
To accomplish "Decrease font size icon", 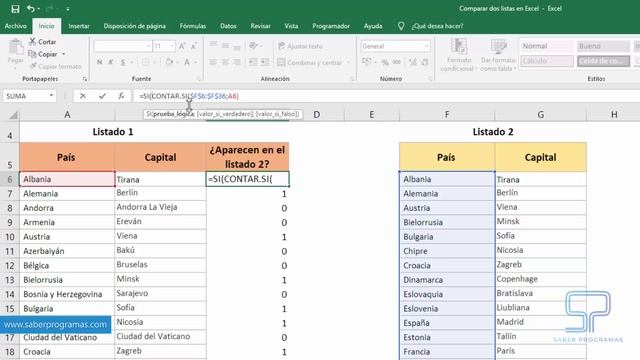I will tap(194, 46).
